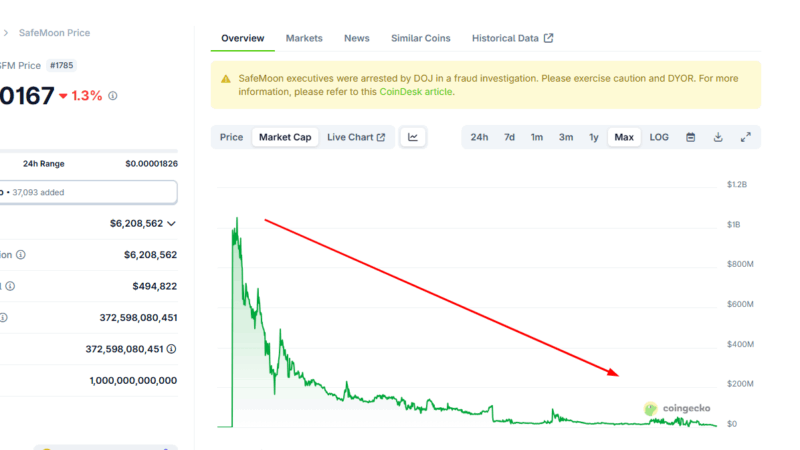The image size is (800, 450).
Task: Open the News tab
Action: click(x=357, y=38)
